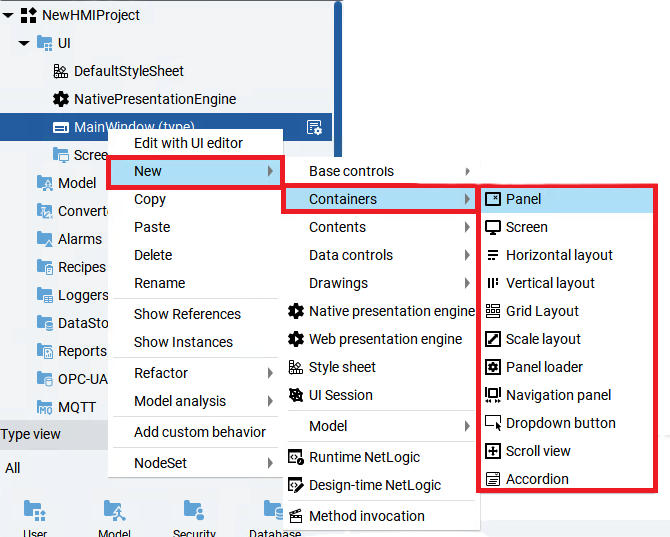This screenshot has height=537, width=670.
Task: Expand the Refactor submenu arrow
Action: (270, 373)
